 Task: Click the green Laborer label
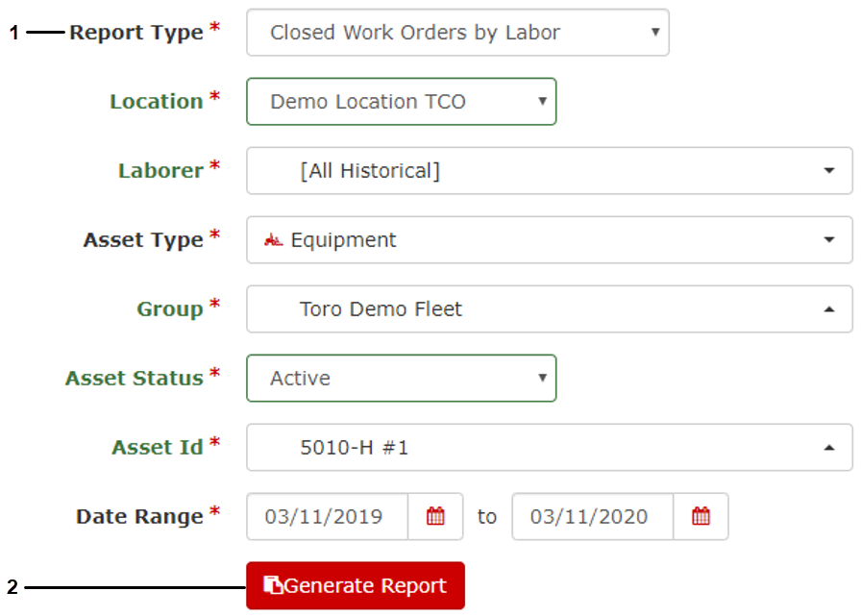coord(160,171)
